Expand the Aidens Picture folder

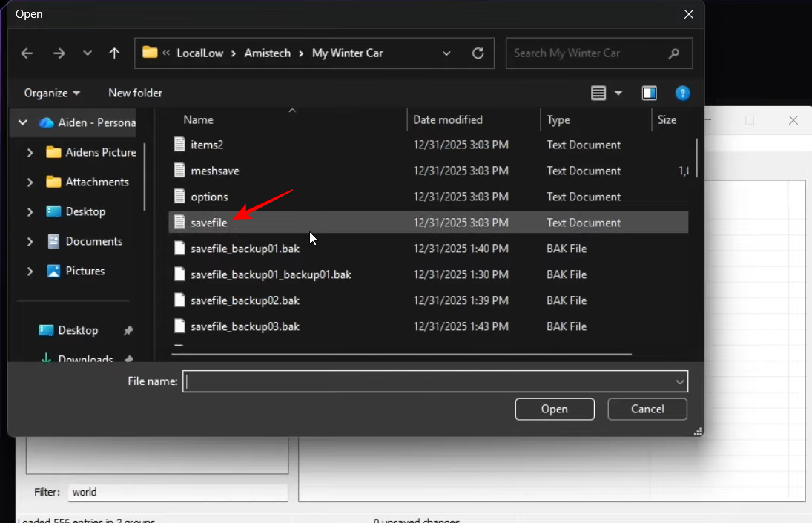(30, 152)
